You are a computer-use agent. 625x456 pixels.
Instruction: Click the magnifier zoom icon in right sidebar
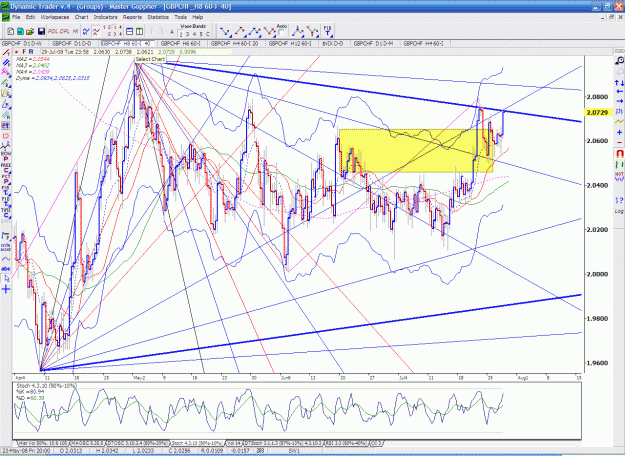(619, 61)
